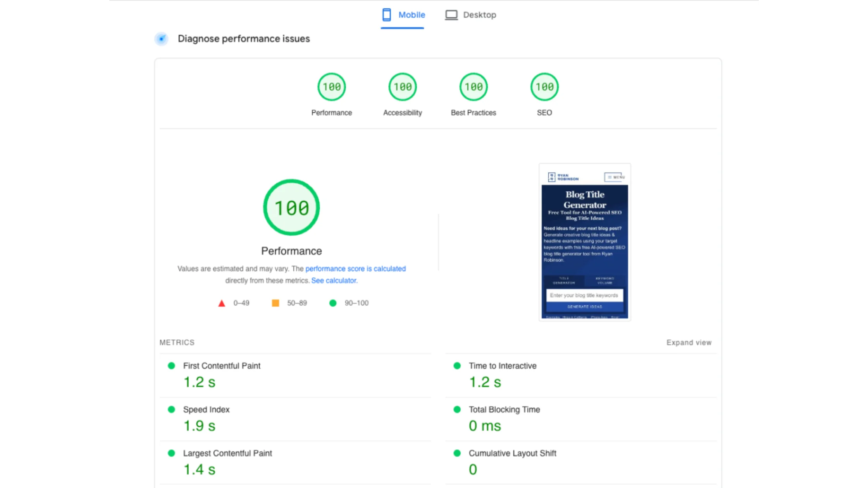The height and width of the screenshot is (488, 868).
Task: Click the Accessibility score circle icon
Action: pyautogui.click(x=402, y=86)
